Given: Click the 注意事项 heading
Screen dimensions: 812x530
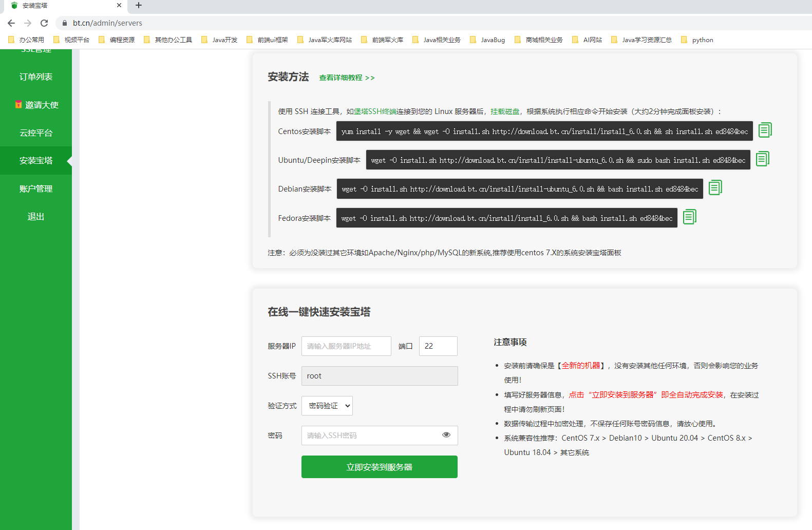Looking at the screenshot, I should (x=510, y=342).
